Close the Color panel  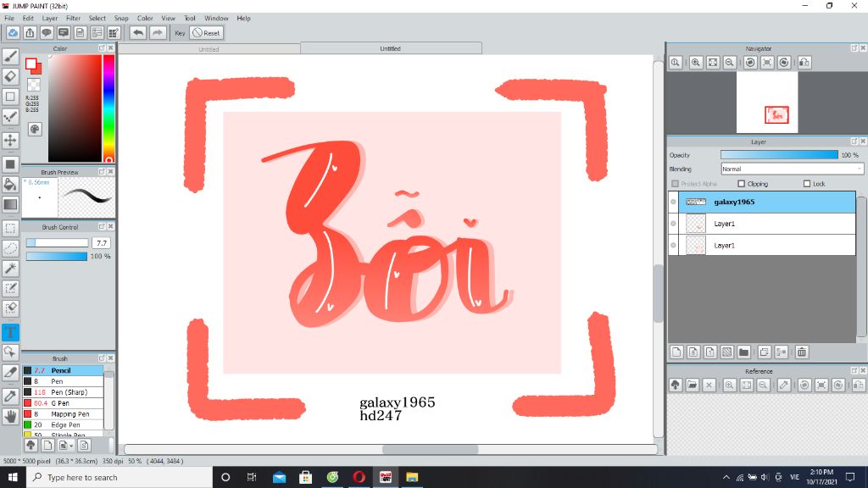point(111,48)
